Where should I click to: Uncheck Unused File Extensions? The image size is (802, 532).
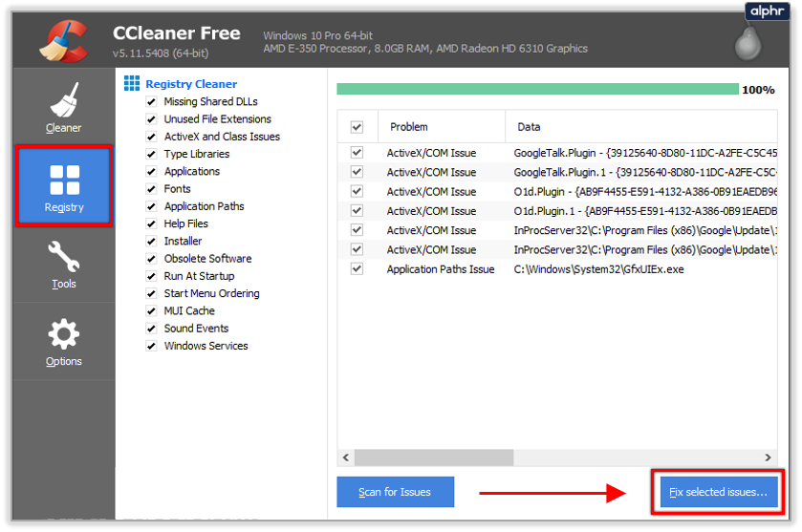(151, 119)
